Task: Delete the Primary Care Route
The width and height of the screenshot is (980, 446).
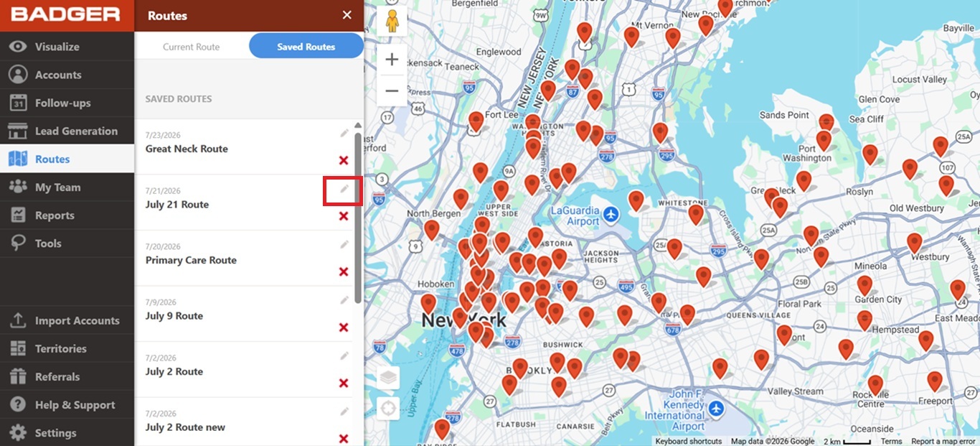Action: click(x=344, y=271)
